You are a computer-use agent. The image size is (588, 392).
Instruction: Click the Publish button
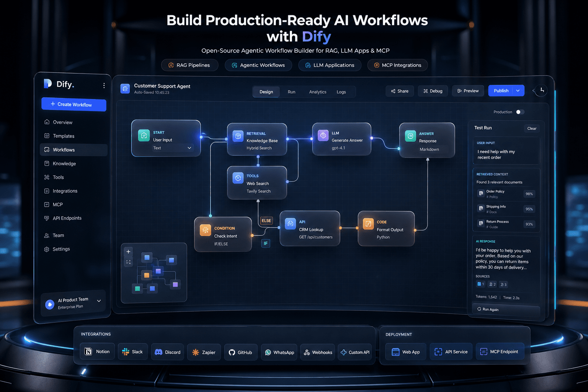point(501,91)
